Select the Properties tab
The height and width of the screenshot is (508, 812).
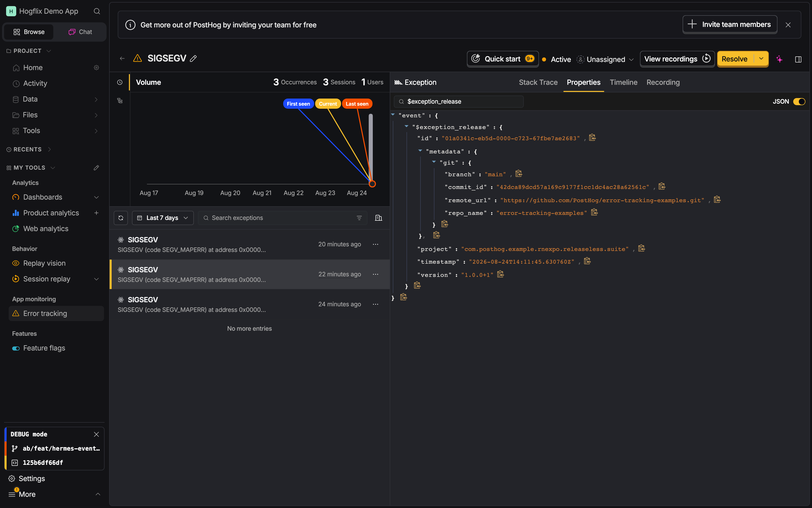[584, 82]
